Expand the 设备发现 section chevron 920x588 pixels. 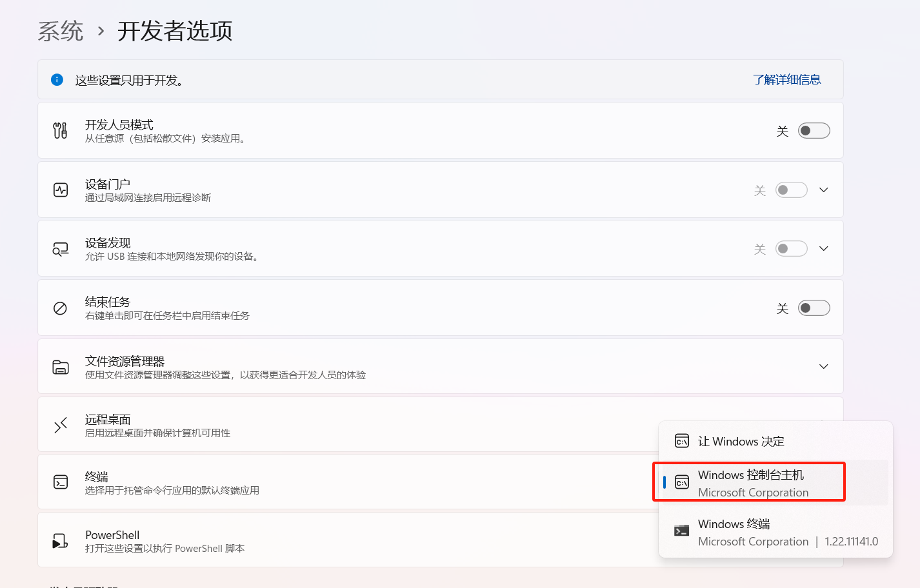click(824, 249)
